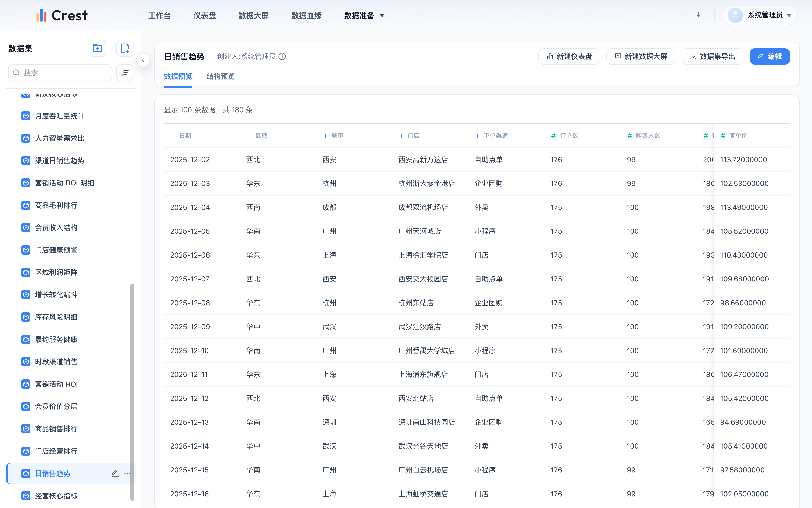This screenshot has width=812, height=508.
Task: Click the 渠道日销售趋势 dataset icon
Action: point(26,161)
